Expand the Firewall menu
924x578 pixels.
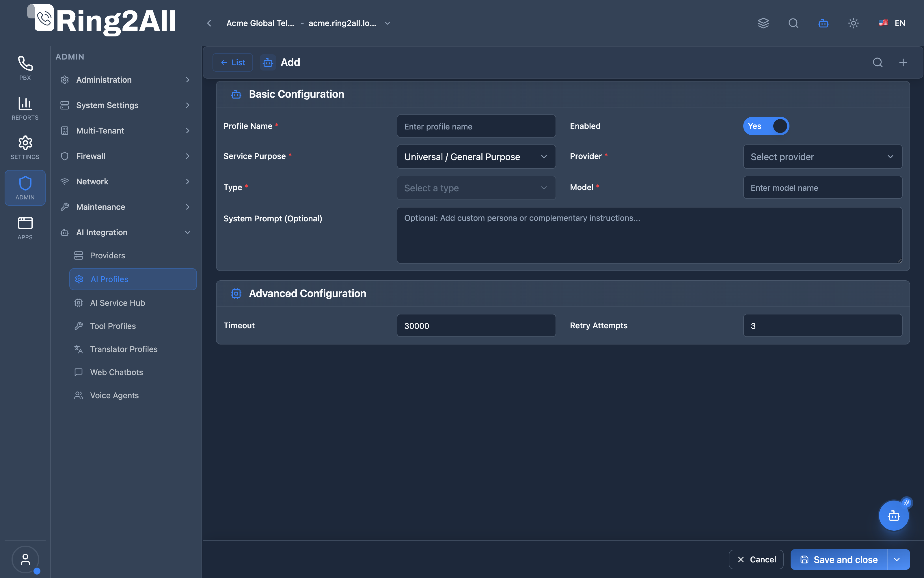point(126,156)
